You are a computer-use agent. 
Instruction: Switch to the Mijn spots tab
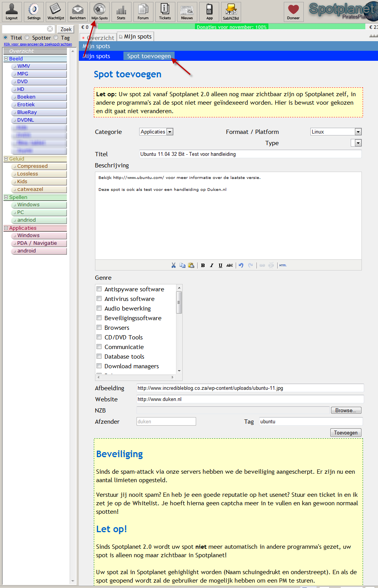(x=135, y=37)
